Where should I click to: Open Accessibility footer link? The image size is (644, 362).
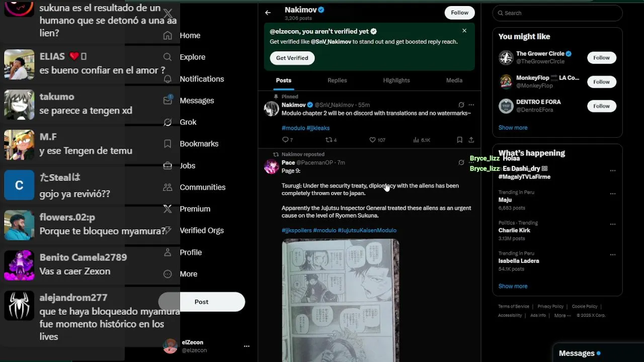pyautogui.click(x=510, y=315)
